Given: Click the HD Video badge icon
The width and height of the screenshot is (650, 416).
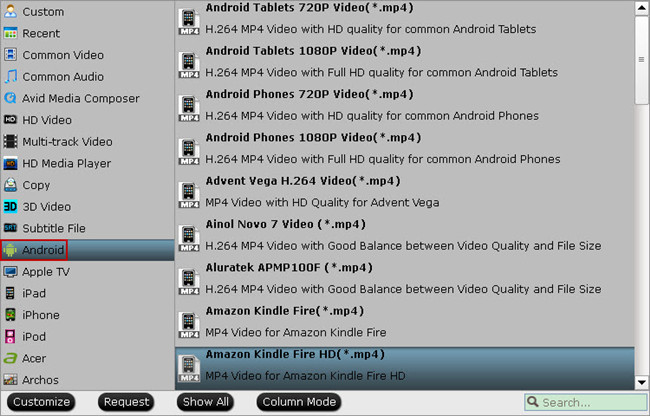Looking at the screenshot, I should click(x=10, y=120).
